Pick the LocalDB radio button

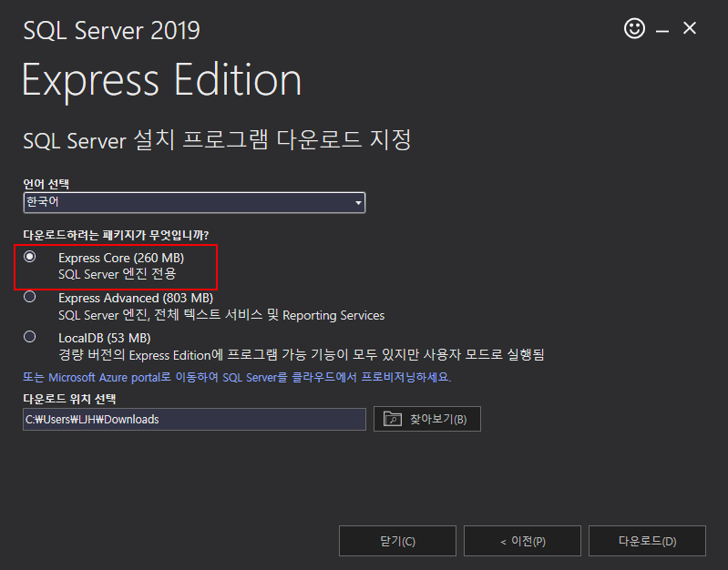30,337
